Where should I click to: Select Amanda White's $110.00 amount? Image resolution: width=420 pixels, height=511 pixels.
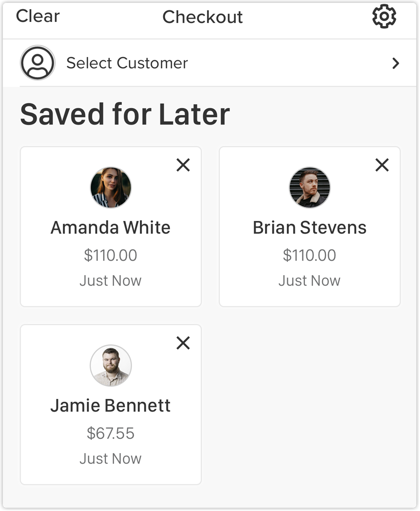110,255
